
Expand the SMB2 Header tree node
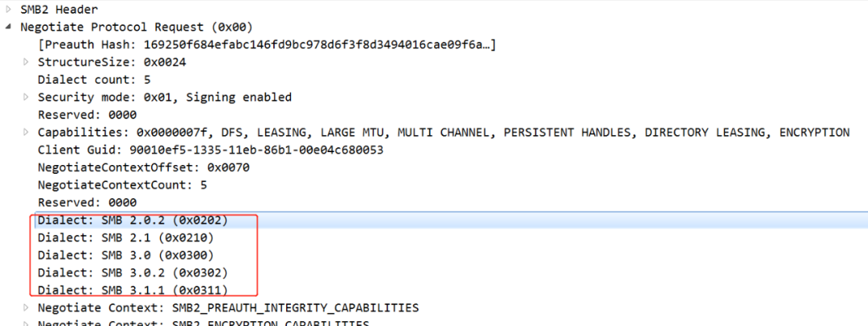[x=10, y=9]
